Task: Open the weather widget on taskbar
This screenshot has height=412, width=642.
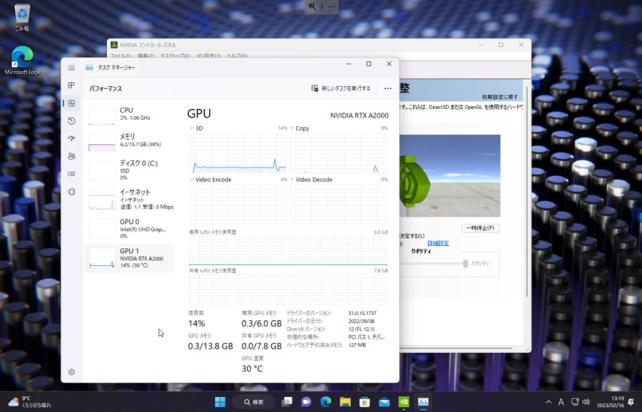Action: coord(29,402)
